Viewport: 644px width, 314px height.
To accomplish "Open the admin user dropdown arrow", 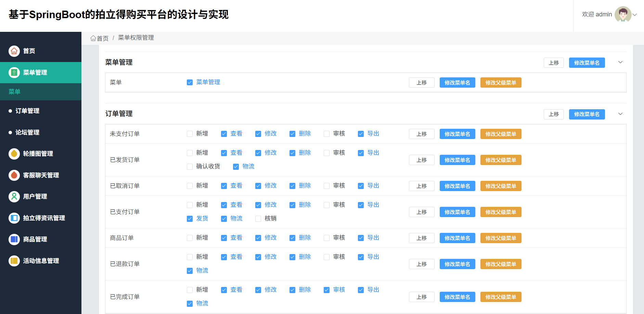I will (x=635, y=15).
